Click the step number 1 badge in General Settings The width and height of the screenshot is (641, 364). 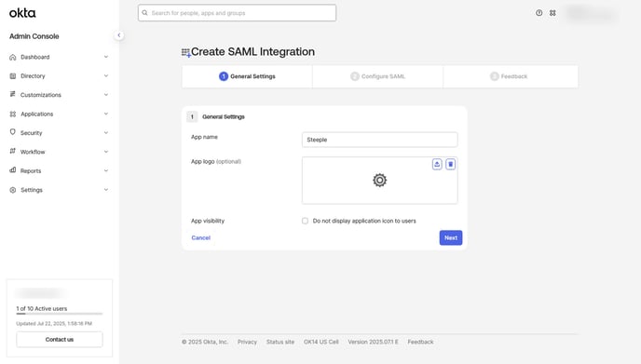192,117
